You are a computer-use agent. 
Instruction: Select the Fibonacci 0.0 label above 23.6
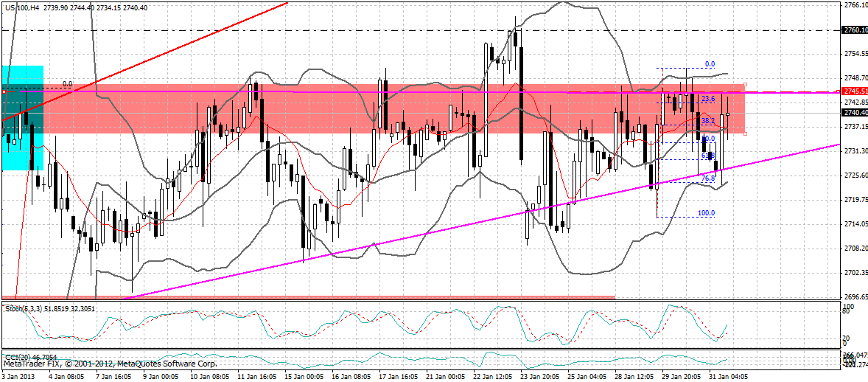(710, 63)
